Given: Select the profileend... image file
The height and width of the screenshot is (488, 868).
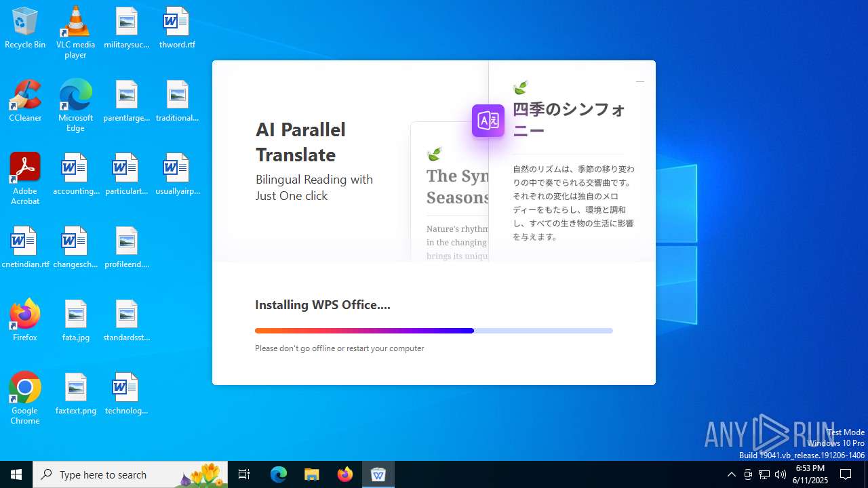Looking at the screenshot, I should (x=126, y=247).
